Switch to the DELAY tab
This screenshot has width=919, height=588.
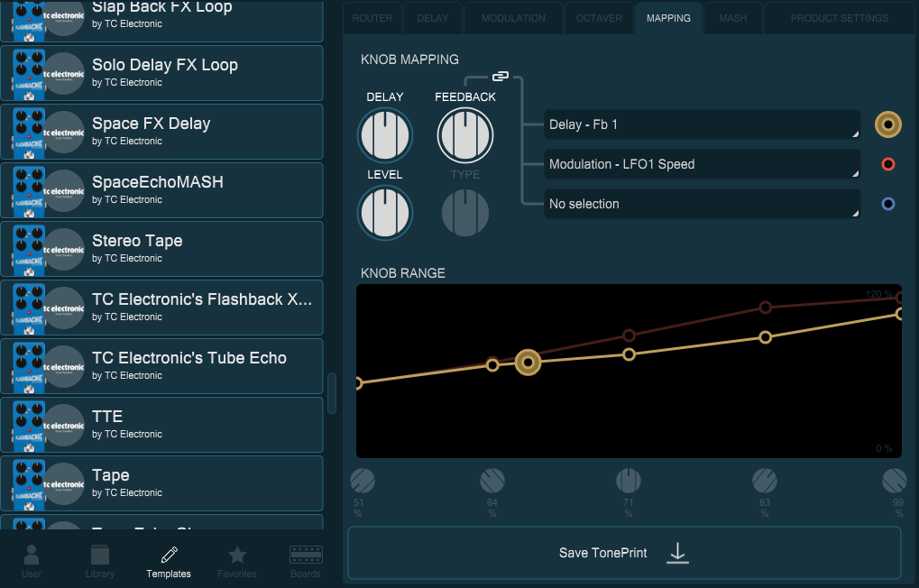[x=433, y=18]
